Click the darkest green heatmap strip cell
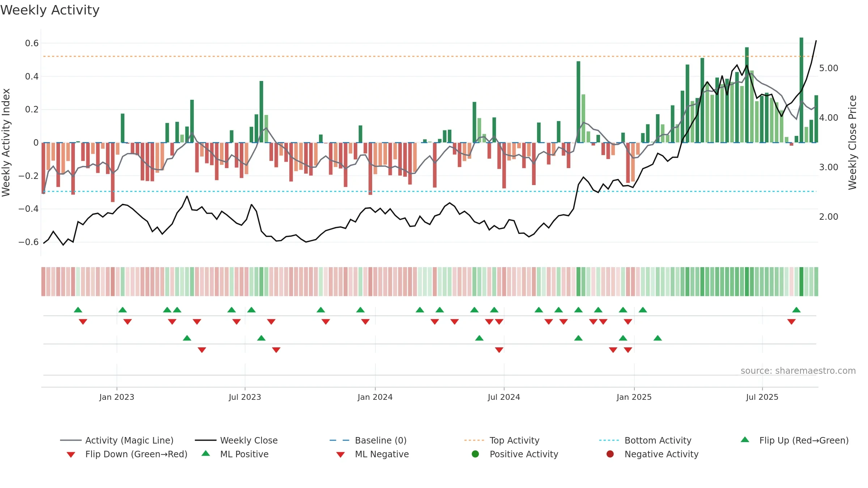Viewport: 868px width, 488px height. (x=801, y=282)
